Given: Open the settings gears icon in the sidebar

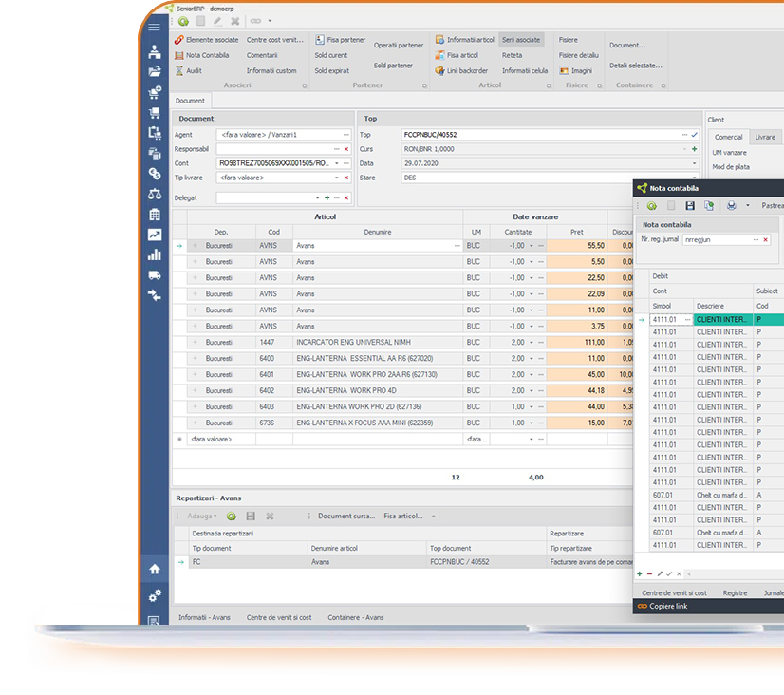Looking at the screenshot, I should pos(155,595).
